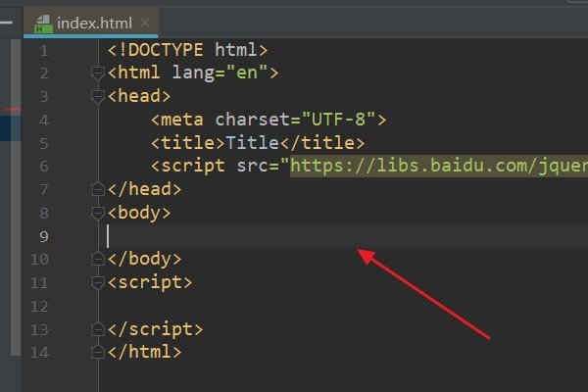Screen dimensions: 588x392
Task: Place cursor in the DOCTYPE html declaration
Action: tap(188, 49)
